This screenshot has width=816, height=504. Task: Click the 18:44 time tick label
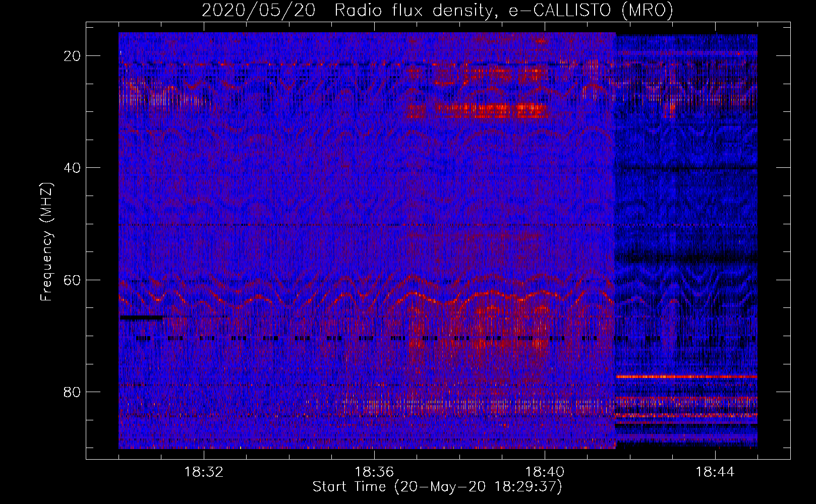(715, 472)
